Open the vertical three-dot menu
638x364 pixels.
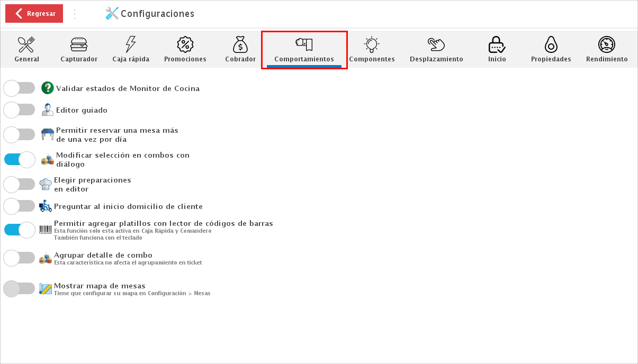pos(76,13)
